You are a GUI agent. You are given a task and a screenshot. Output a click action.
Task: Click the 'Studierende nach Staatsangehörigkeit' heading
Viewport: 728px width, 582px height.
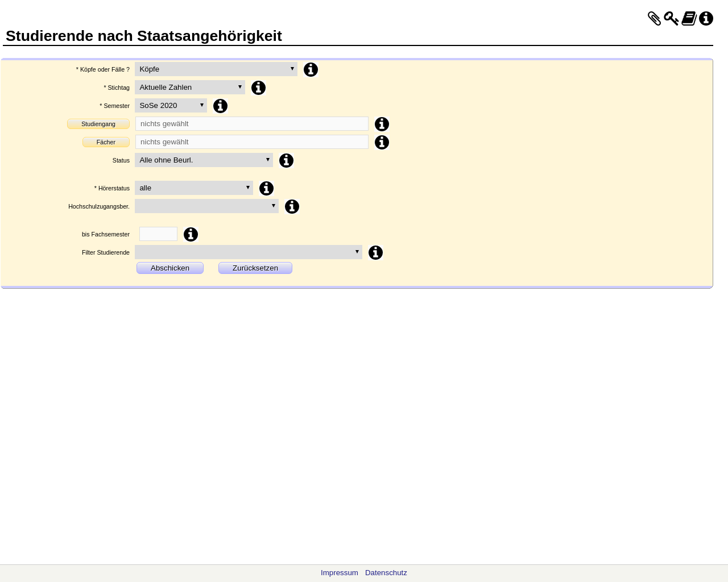(144, 36)
